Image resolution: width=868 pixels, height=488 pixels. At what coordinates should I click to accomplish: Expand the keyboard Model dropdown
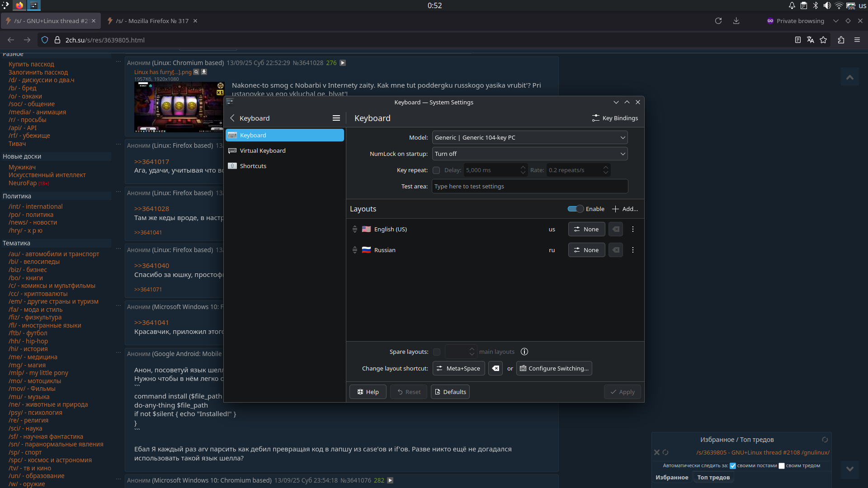pos(529,137)
